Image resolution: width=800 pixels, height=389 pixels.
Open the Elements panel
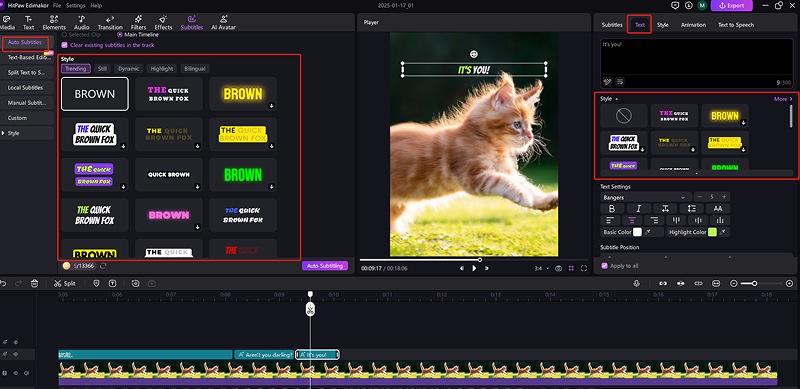54,23
